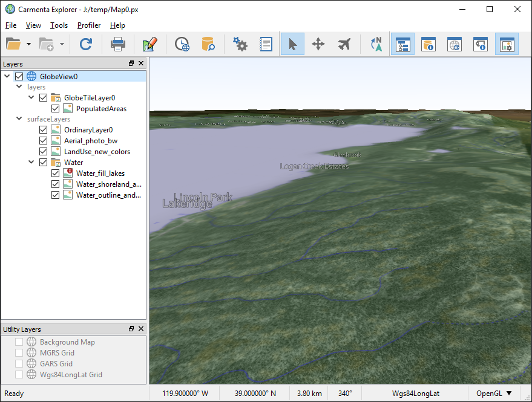Image resolution: width=532 pixels, height=402 pixels.
Task: Select the arrow pointer tool
Action: pyautogui.click(x=292, y=44)
